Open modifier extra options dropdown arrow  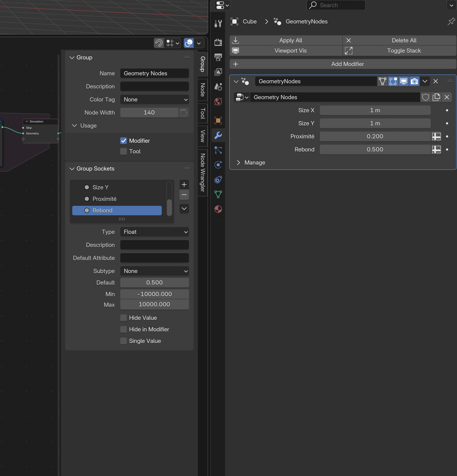[425, 81]
